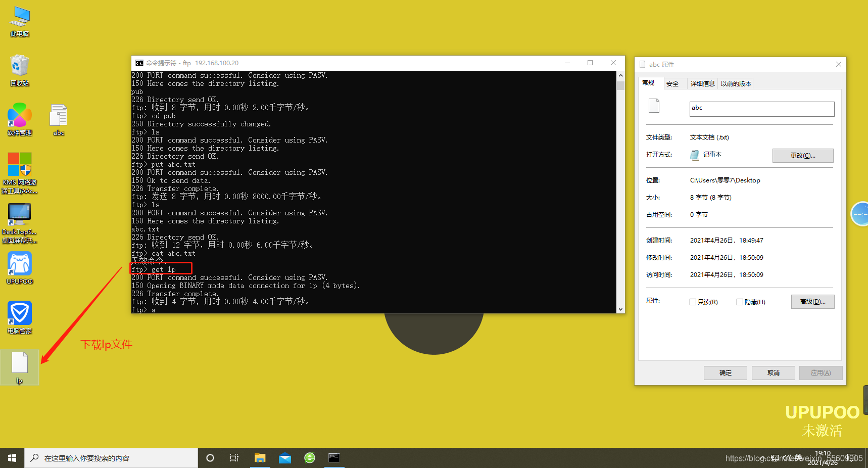Click the 确定 button
The image size is (868, 468).
coord(726,373)
